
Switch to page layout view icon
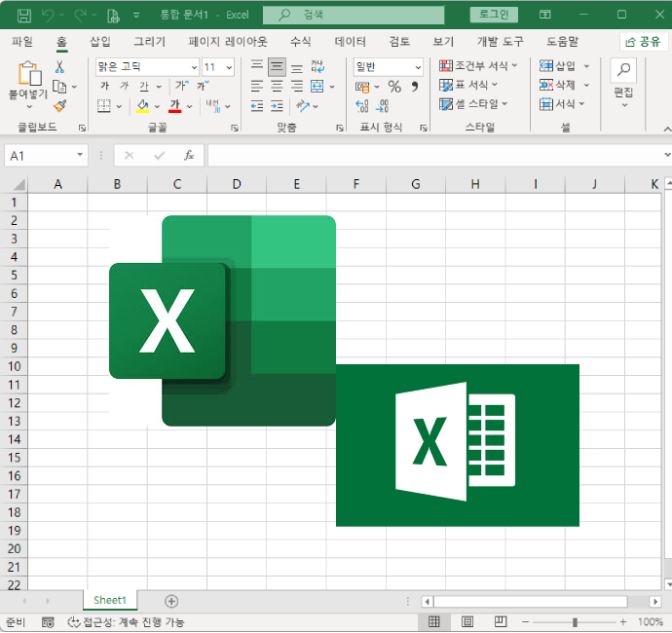(467, 621)
